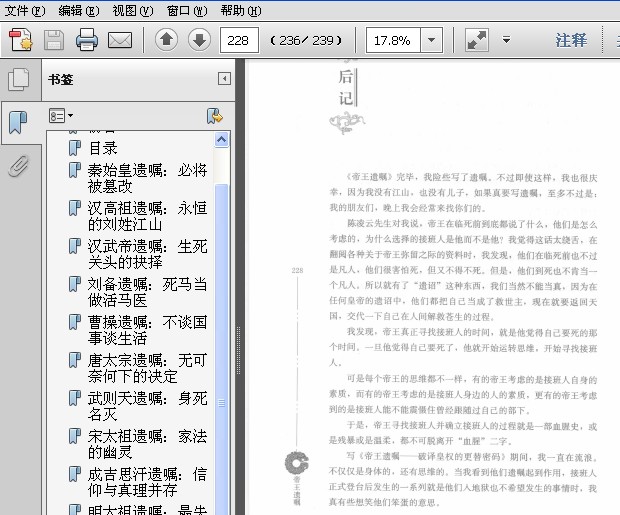Show bookmarks panel icon
Viewport: 620px width, 515px height.
(18, 122)
